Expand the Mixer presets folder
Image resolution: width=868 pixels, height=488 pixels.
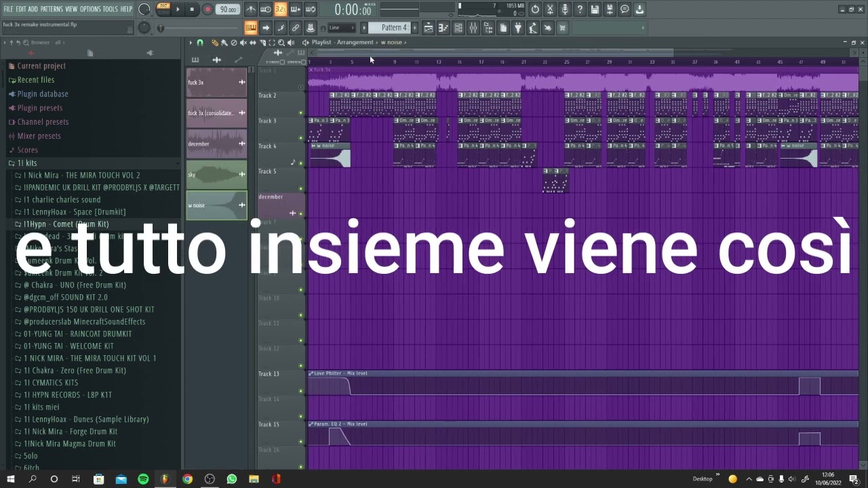pos(39,136)
